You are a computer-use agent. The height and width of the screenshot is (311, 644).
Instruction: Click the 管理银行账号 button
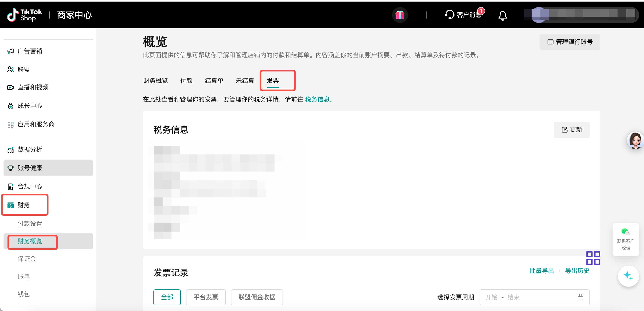coord(570,42)
